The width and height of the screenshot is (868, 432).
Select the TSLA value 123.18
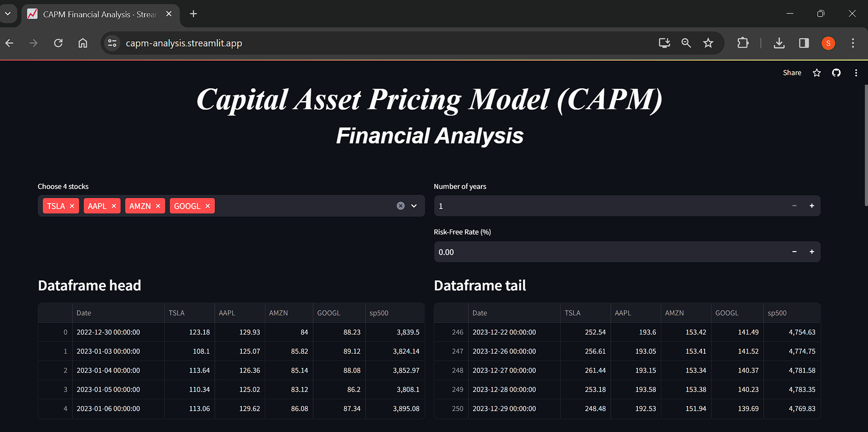click(189, 332)
